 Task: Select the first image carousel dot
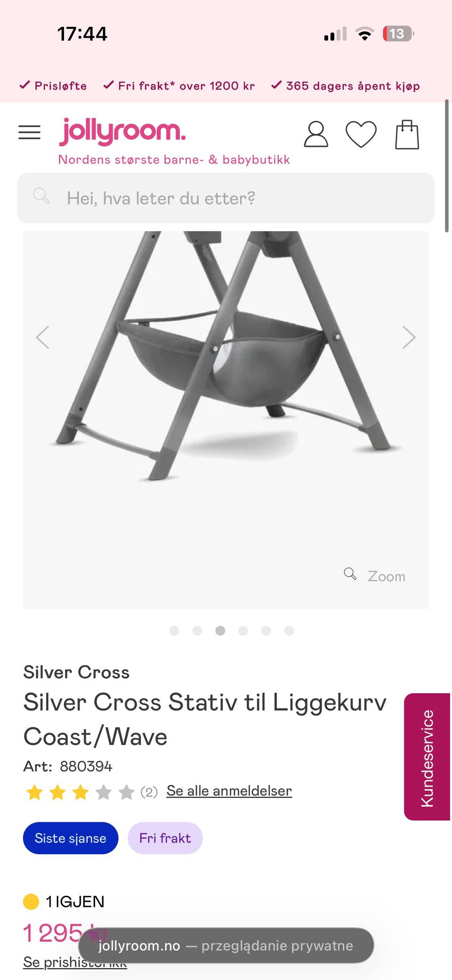(x=174, y=631)
